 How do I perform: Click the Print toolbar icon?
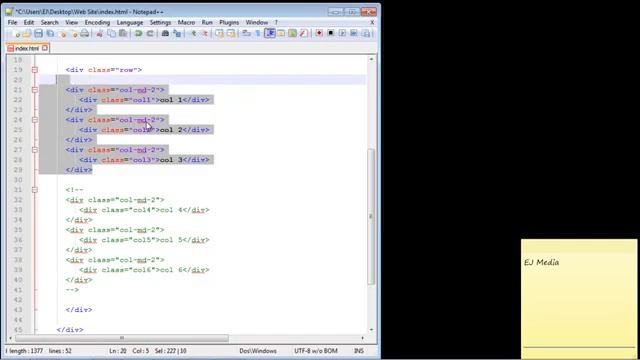coord(84,33)
